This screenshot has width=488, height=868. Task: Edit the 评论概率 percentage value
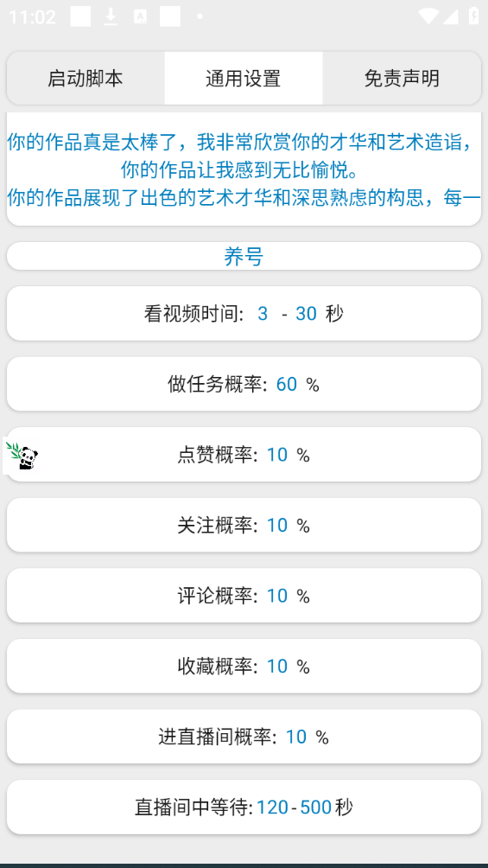(x=277, y=596)
